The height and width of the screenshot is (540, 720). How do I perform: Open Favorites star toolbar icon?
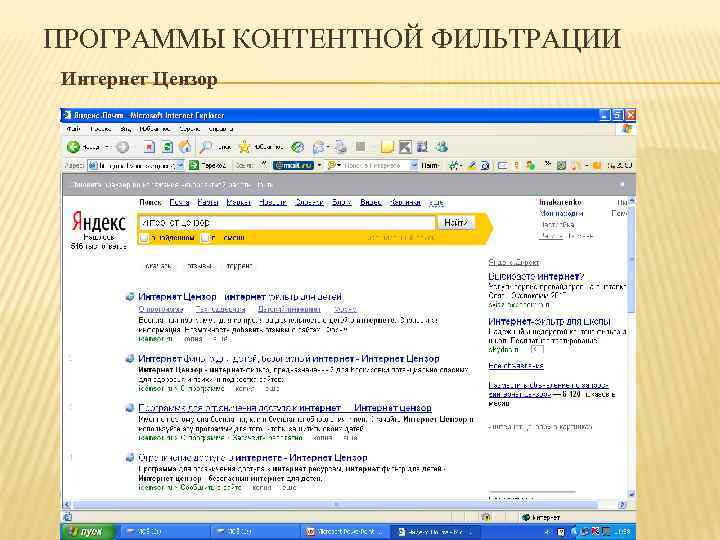(245, 147)
